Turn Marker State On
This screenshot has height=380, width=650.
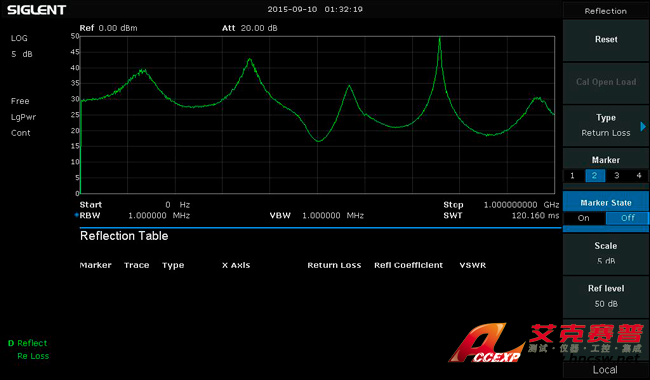(584, 218)
